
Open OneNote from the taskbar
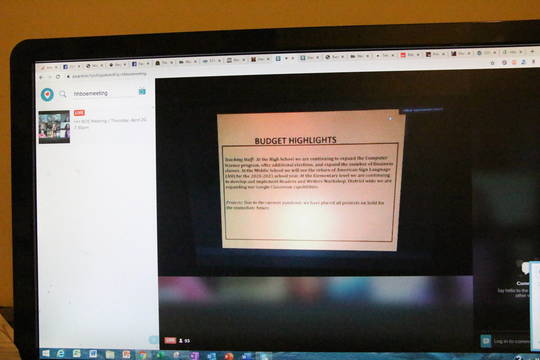[x=195, y=356]
